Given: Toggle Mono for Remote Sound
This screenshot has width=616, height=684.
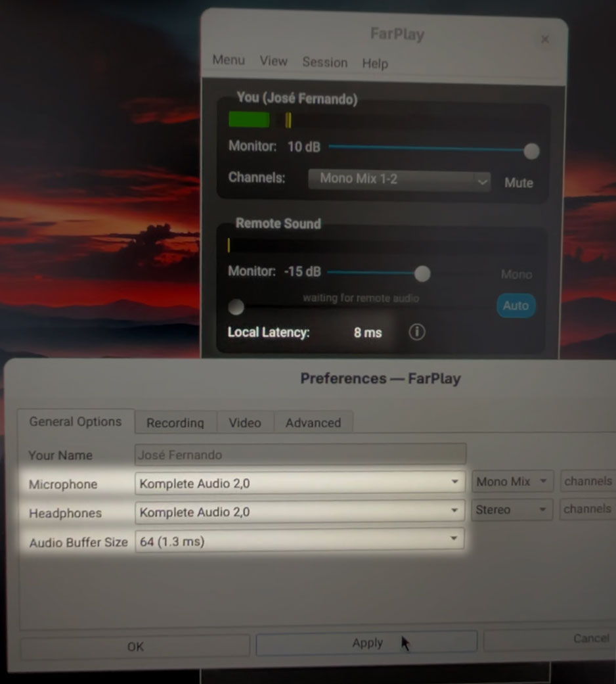Looking at the screenshot, I should pyautogui.click(x=516, y=275).
